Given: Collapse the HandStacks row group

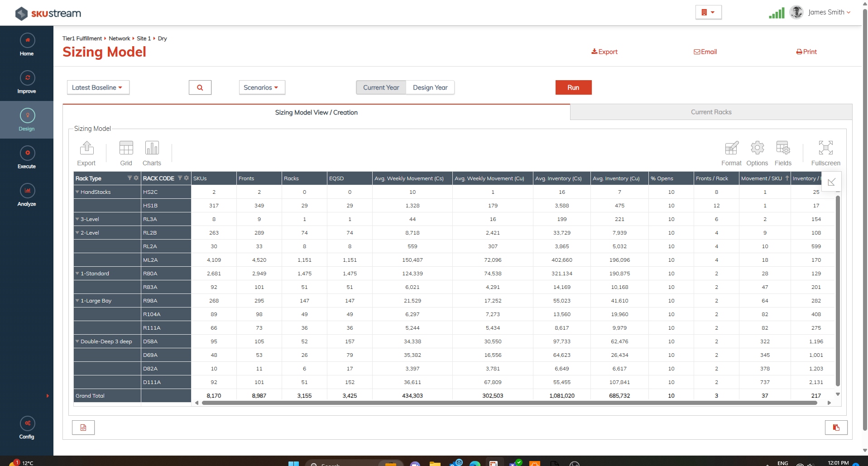Looking at the screenshot, I should tap(77, 192).
